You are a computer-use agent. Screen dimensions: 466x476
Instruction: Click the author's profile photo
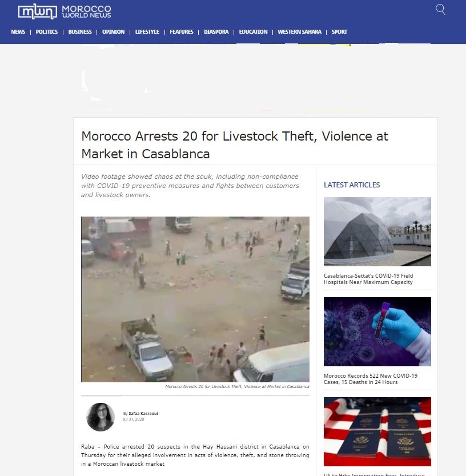click(x=101, y=417)
